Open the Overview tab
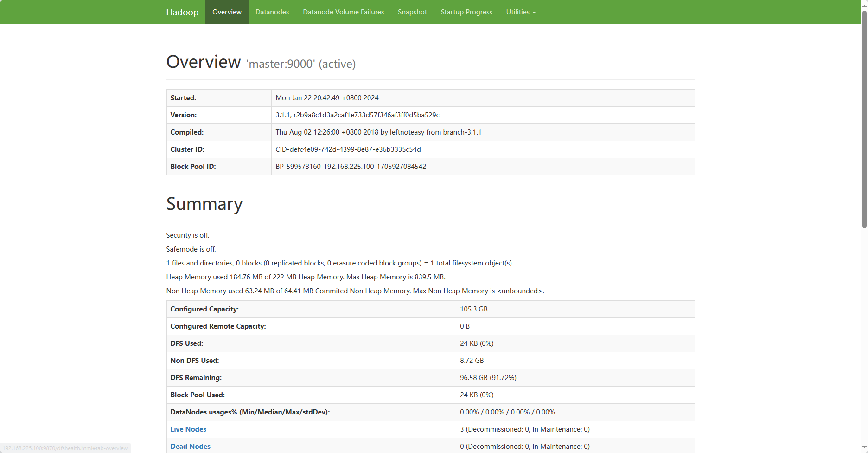 coord(227,12)
